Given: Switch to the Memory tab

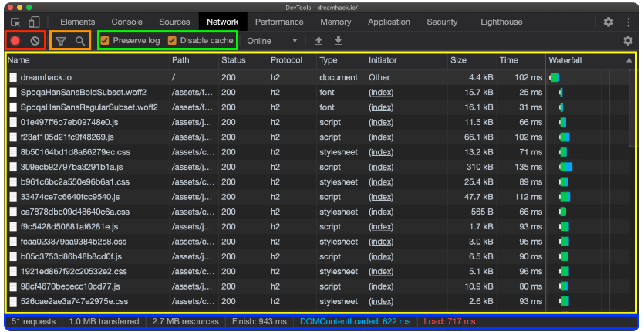Looking at the screenshot, I should [x=335, y=22].
